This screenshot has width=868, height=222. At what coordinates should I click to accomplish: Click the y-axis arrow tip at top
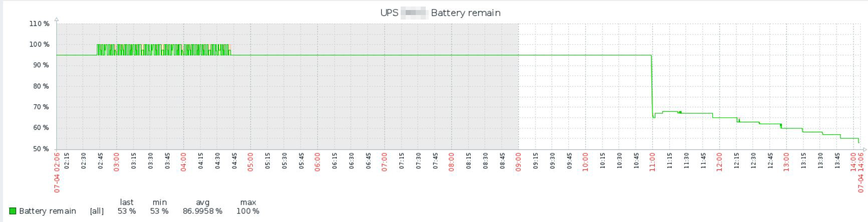pos(57,20)
